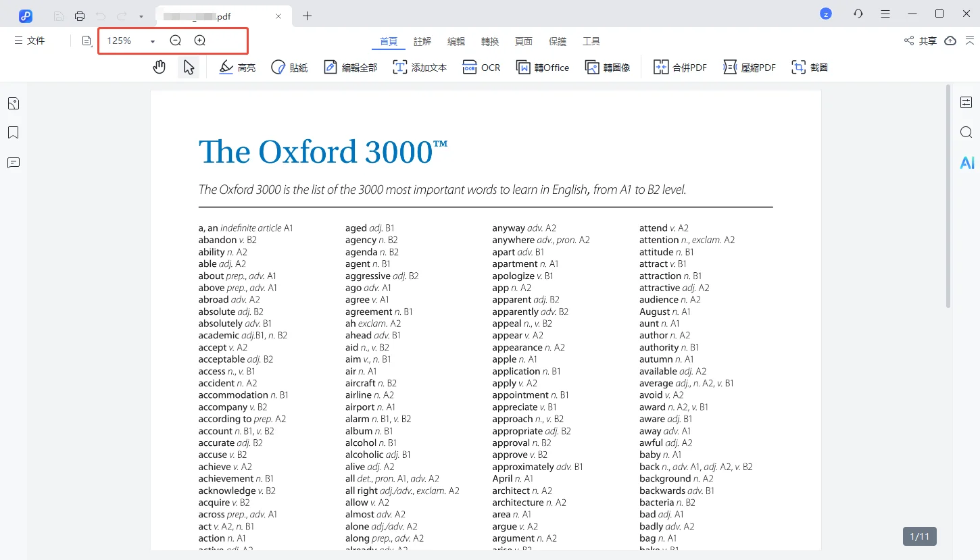Click the 壓縮PDF compress button

point(750,68)
